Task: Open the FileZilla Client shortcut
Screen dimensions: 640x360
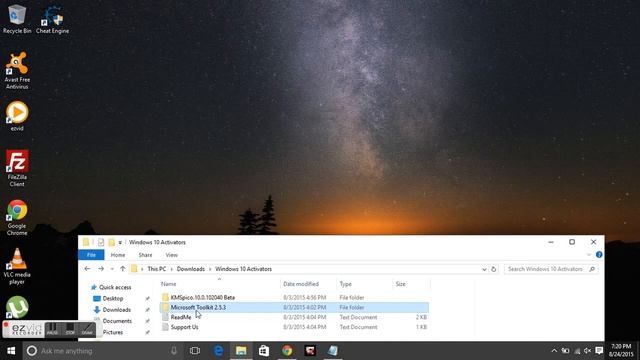Action: point(17,168)
